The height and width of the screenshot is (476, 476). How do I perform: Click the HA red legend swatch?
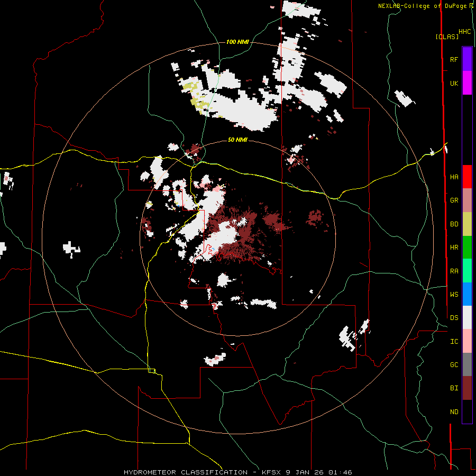tap(467, 177)
